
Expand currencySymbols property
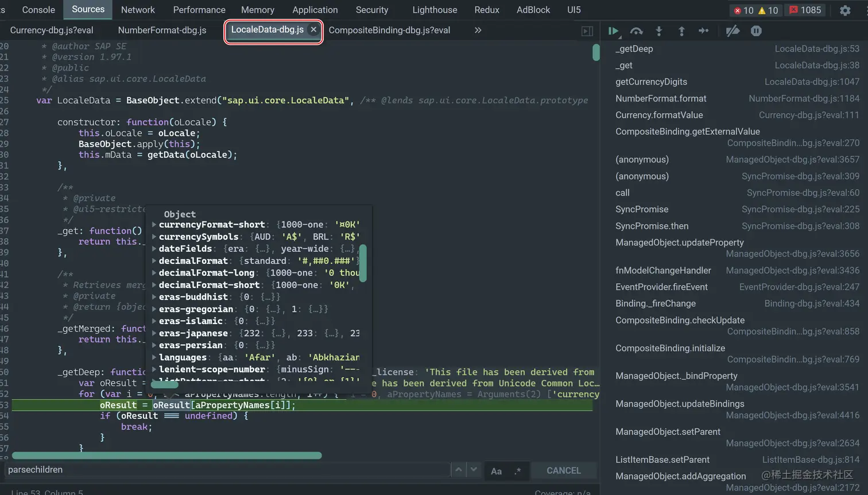pyautogui.click(x=154, y=237)
